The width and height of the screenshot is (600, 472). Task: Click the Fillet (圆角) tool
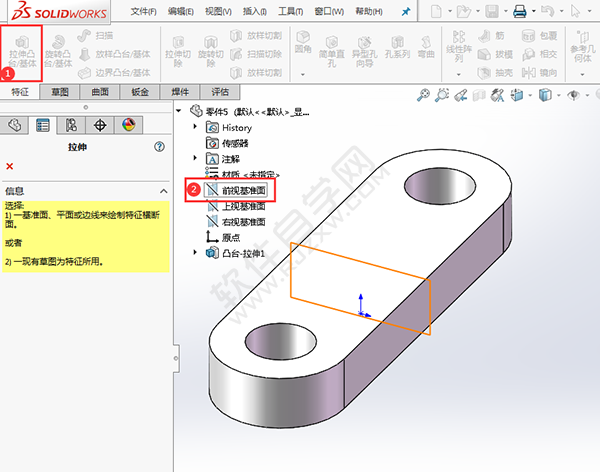(x=303, y=42)
